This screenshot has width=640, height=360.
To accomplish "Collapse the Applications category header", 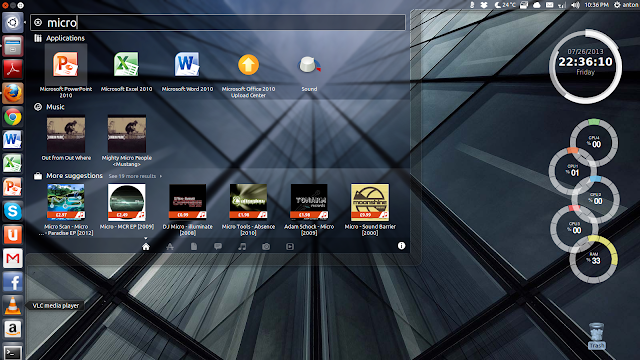I will click(60, 38).
